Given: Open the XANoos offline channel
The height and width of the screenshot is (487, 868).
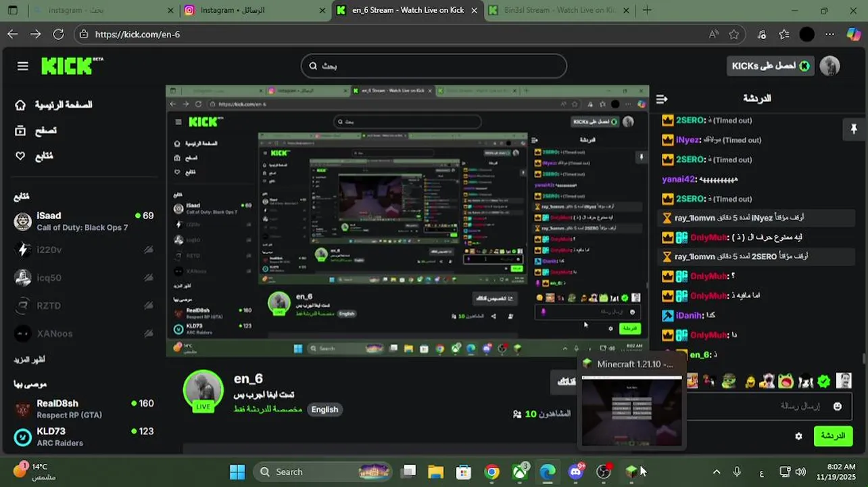Looking at the screenshot, I should pyautogui.click(x=84, y=333).
